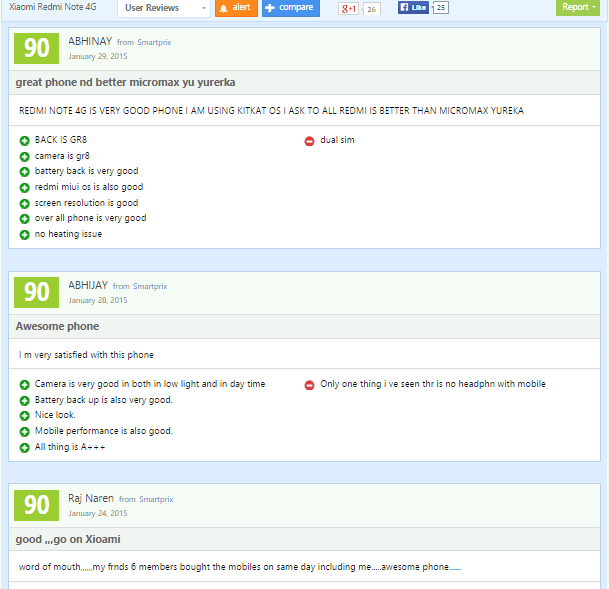
Task: Click the Facebook like count of 25
Action: pos(440,7)
